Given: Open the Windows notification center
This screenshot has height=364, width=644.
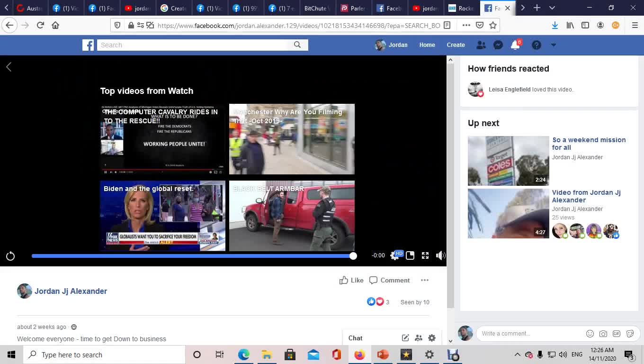Looking at the screenshot, I should click(x=629, y=355).
